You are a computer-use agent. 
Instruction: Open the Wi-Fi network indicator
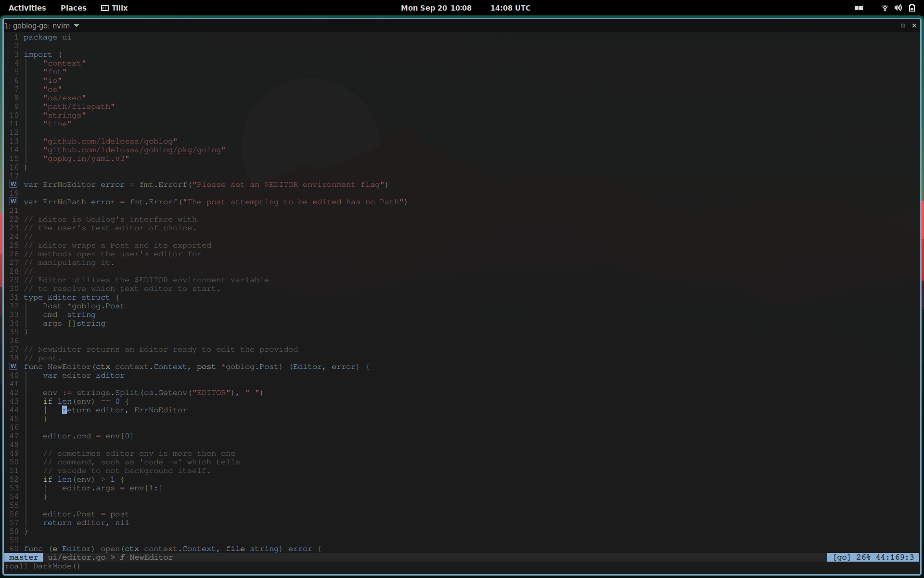pos(885,8)
